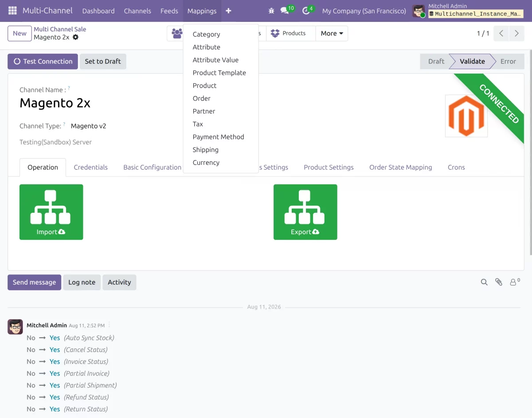The width and height of the screenshot is (532, 418).
Task: Search messages with magnifier icon
Action: (x=484, y=282)
